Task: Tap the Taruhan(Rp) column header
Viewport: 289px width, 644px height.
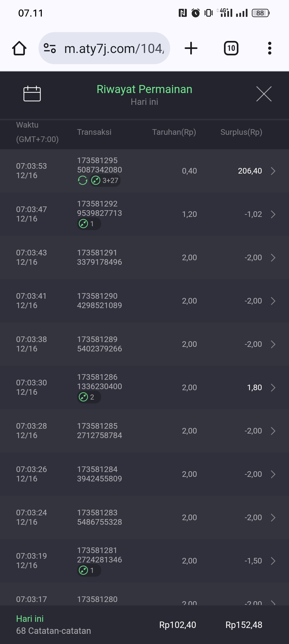Action: coord(174,132)
